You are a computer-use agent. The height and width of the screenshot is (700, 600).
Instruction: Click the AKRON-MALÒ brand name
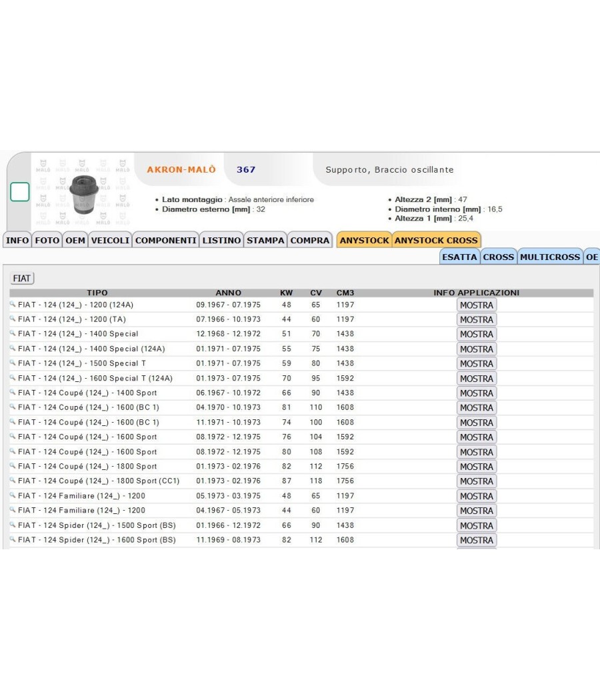point(181,169)
